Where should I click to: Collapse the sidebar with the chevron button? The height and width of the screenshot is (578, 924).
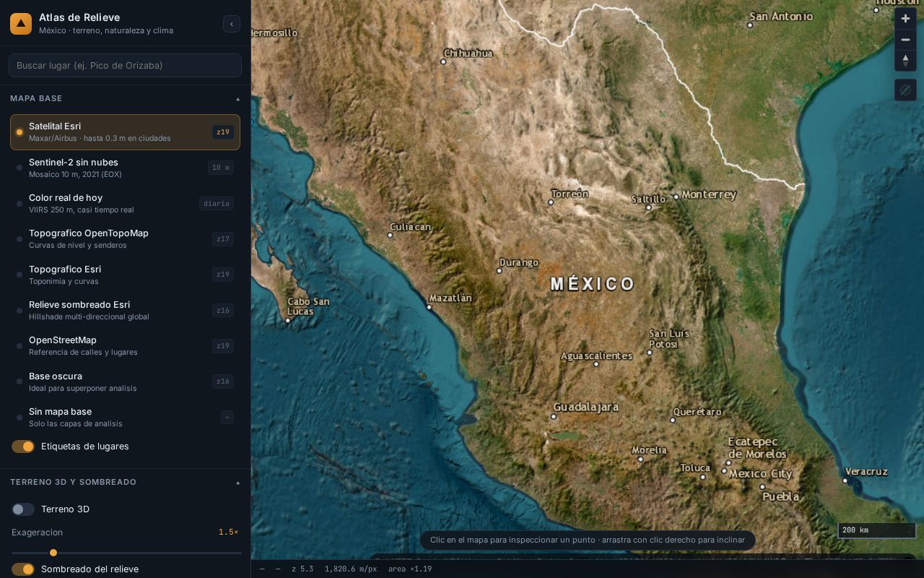(231, 24)
